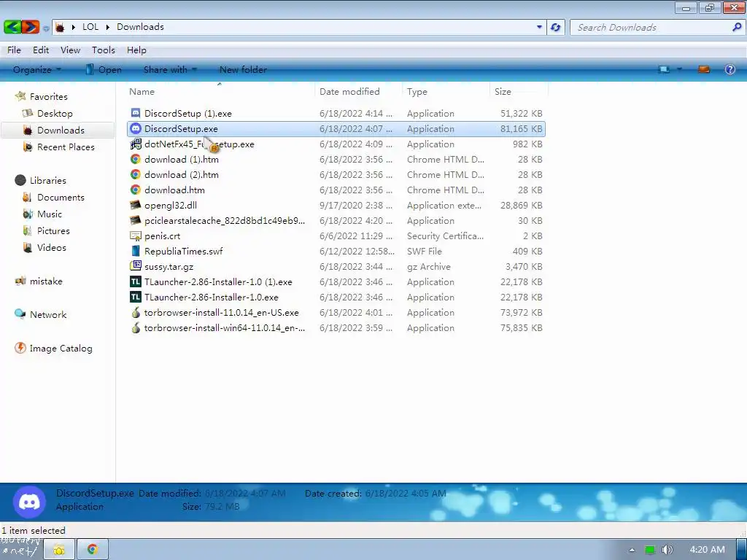Open the views options dropdown arrow
Image resolution: width=747 pixels, height=560 pixels.
(x=679, y=69)
